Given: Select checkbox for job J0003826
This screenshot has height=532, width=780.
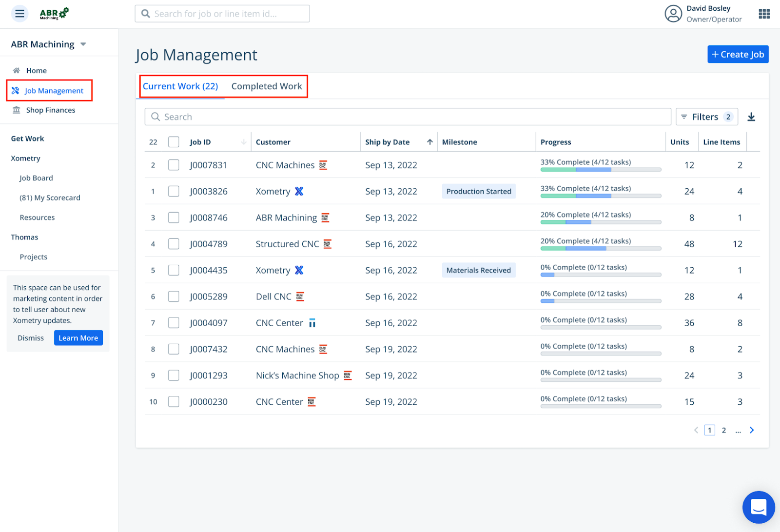Looking at the screenshot, I should (x=174, y=191).
